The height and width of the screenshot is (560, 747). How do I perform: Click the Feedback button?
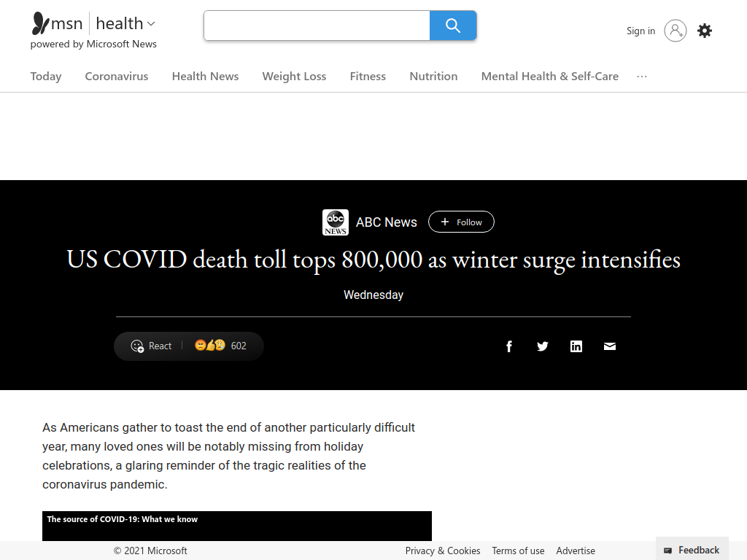(692, 551)
